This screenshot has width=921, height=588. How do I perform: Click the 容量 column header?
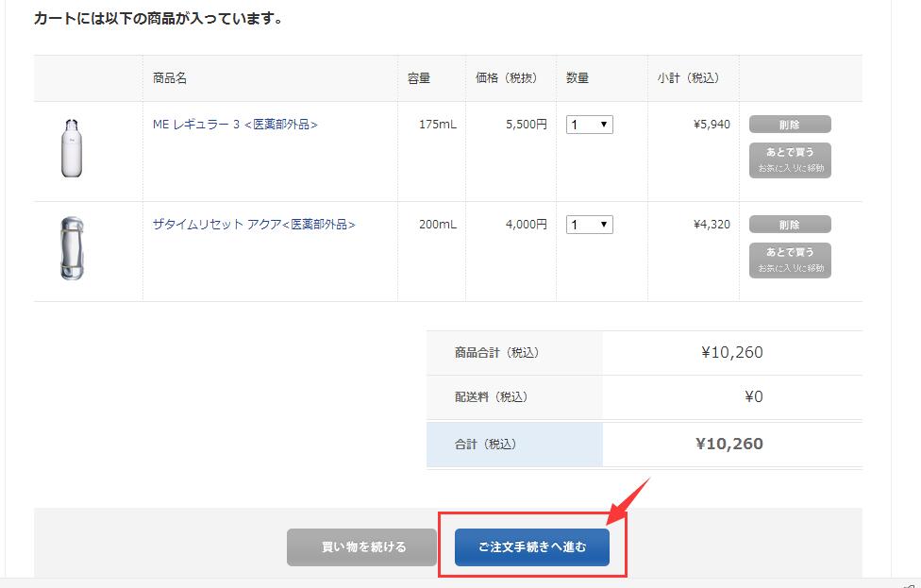click(419, 78)
